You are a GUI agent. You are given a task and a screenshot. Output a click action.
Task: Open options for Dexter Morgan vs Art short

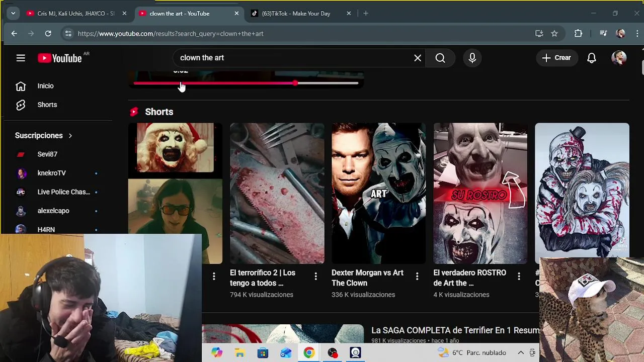click(x=417, y=276)
